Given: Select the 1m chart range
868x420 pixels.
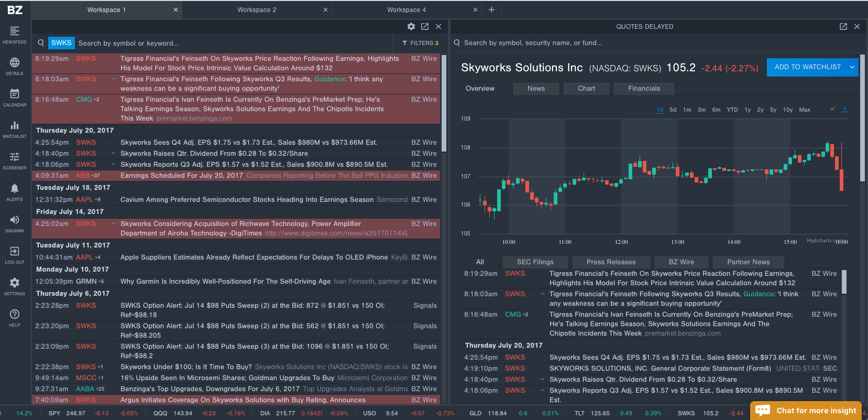Looking at the screenshot, I should [x=687, y=110].
